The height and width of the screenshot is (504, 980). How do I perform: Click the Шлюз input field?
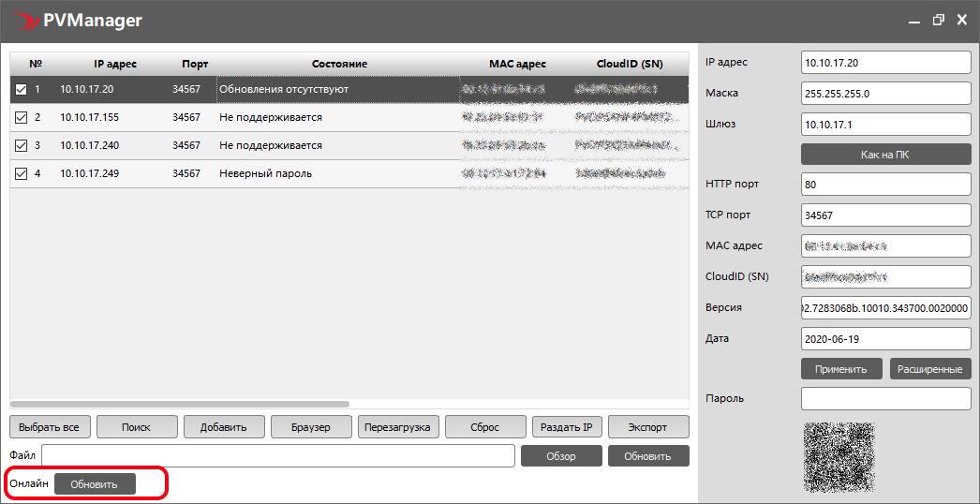(x=885, y=125)
